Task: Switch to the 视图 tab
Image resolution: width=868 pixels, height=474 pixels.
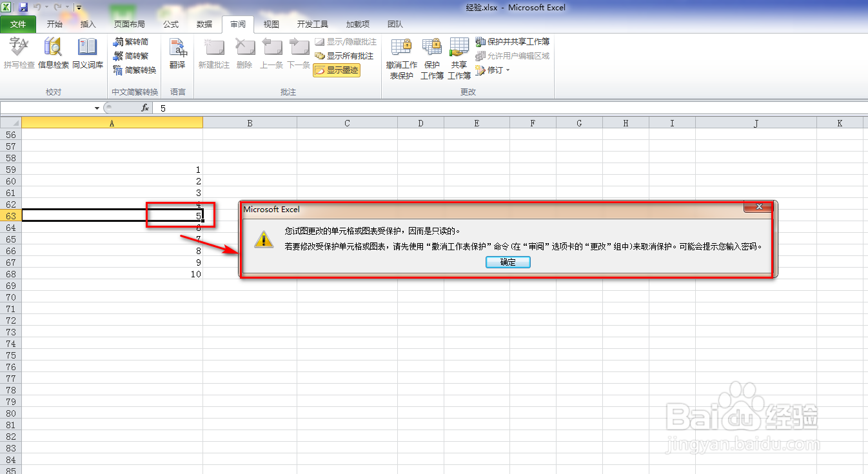Action: pos(271,25)
